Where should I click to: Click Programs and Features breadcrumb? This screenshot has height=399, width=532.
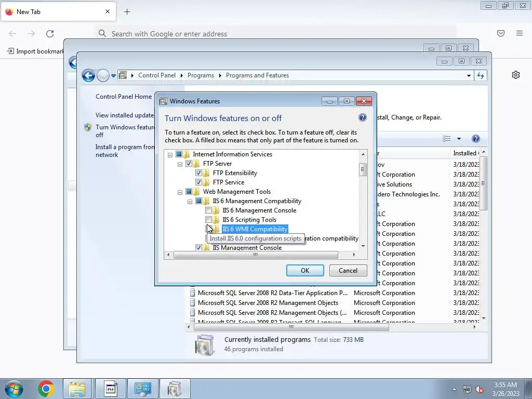[x=257, y=75]
